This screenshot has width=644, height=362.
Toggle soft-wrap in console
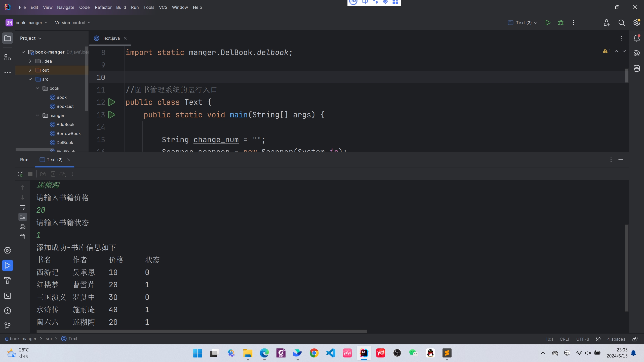click(x=23, y=207)
